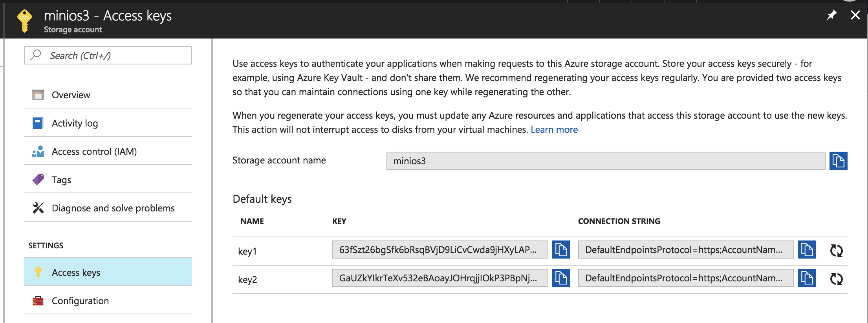Click the wrench Diagnose icon

(x=38, y=208)
